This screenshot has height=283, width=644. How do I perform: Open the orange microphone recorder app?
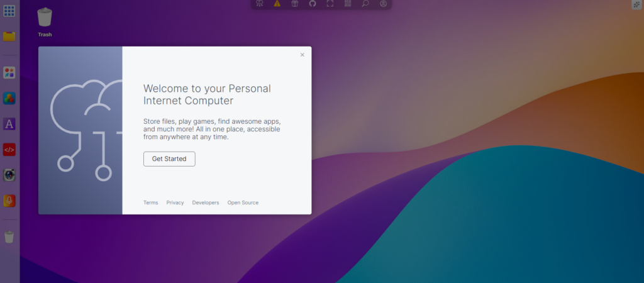(9, 201)
